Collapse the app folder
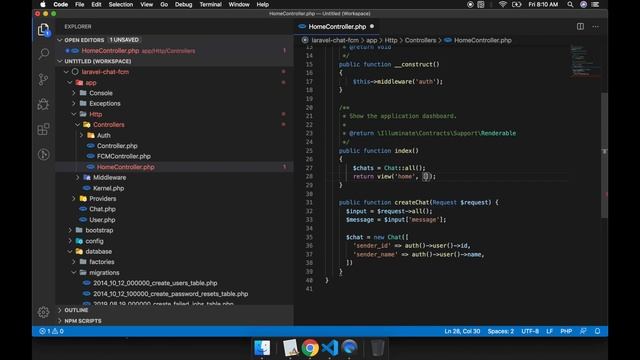640x360 pixels. pos(70,82)
